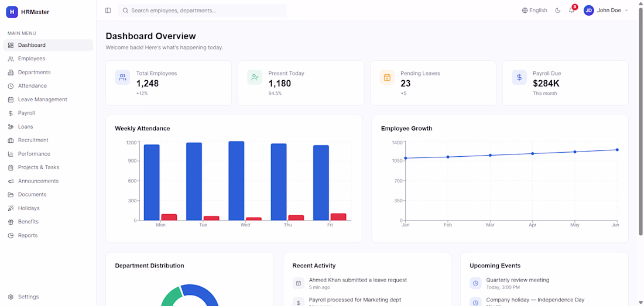Image resolution: width=644 pixels, height=306 pixels.
Task: Open Reports menu item
Action: tap(48, 235)
